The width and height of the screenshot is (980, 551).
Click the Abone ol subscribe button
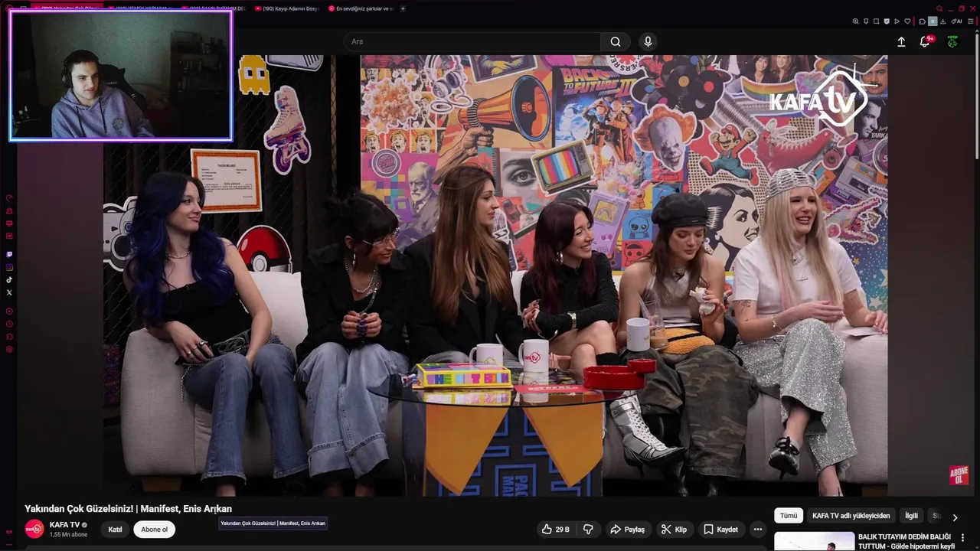click(154, 529)
